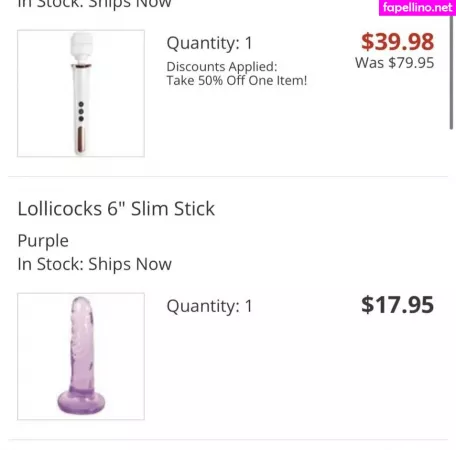Screen dimensions: 456x450
Task: Click Quantity: 1 for the wand massager
Action: point(210,43)
